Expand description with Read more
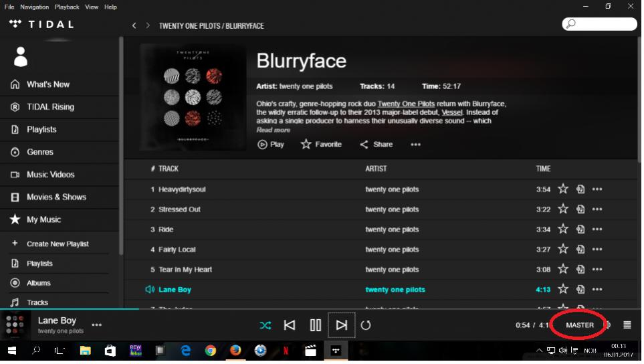This screenshot has width=644, height=364. tap(274, 130)
